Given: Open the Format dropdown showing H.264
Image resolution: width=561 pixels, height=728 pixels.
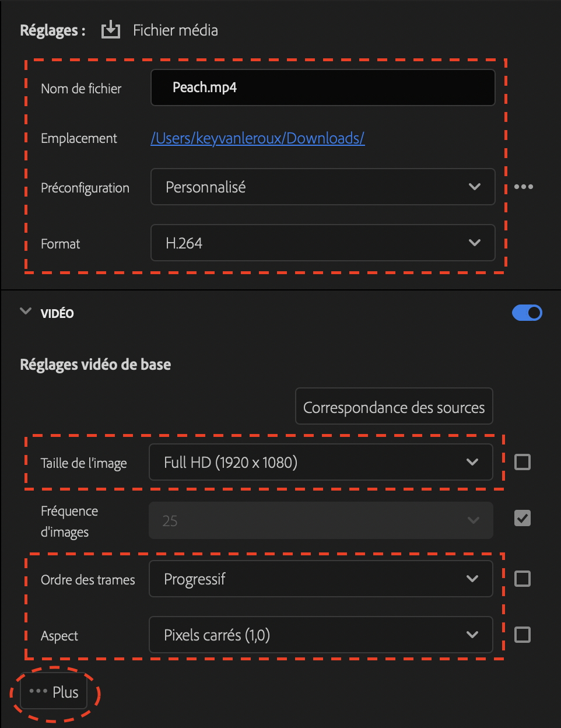Looking at the screenshot, I should click(322, 243).
